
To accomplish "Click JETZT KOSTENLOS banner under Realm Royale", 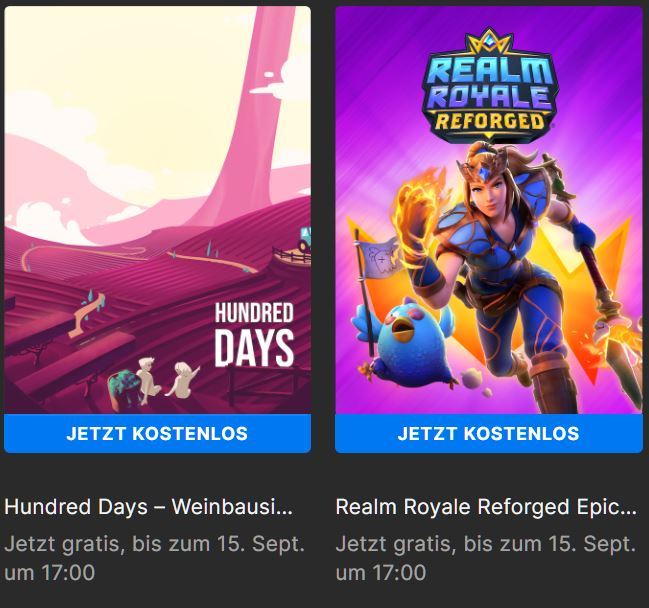I will [x=489, y=433].
